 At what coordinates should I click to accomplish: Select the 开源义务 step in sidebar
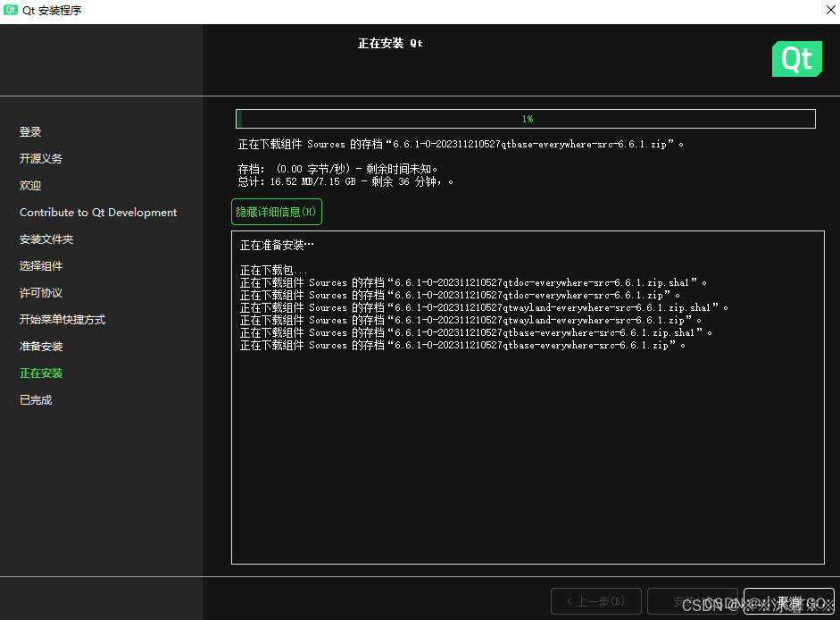click(x=41, y=159)
